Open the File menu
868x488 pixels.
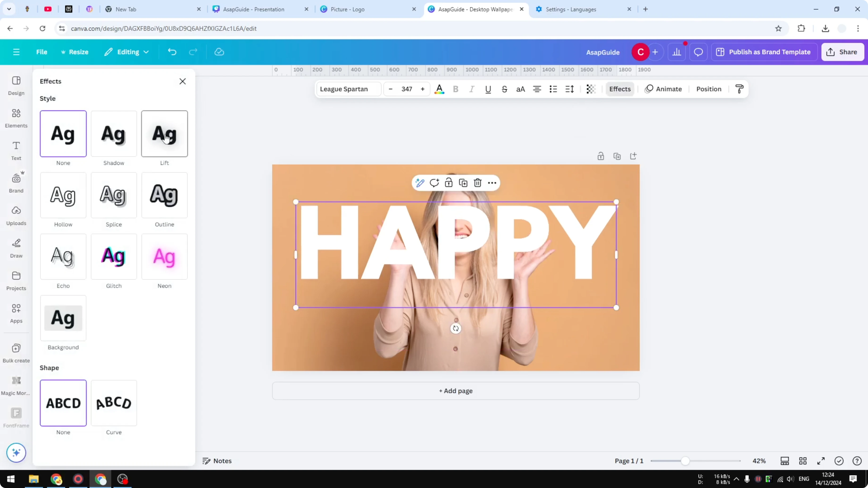(42, 52)
